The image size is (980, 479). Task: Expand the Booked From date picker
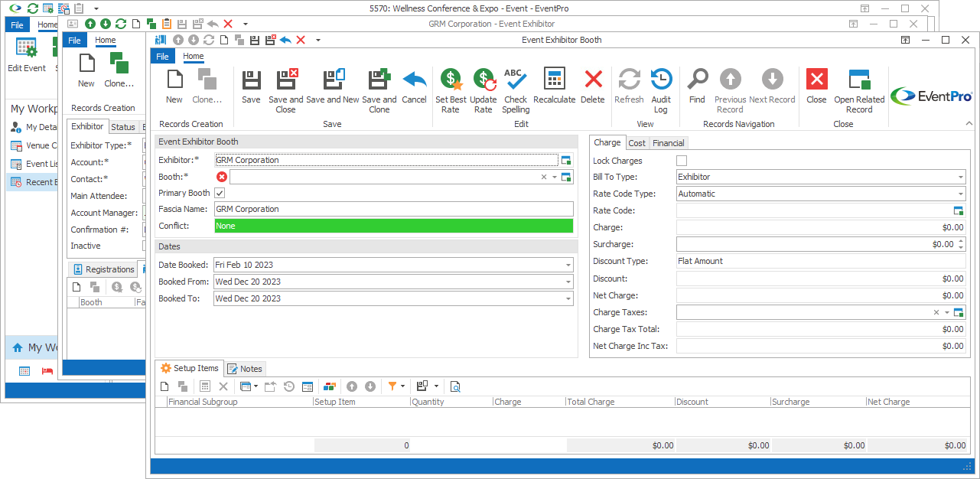[x=568, y=282]
